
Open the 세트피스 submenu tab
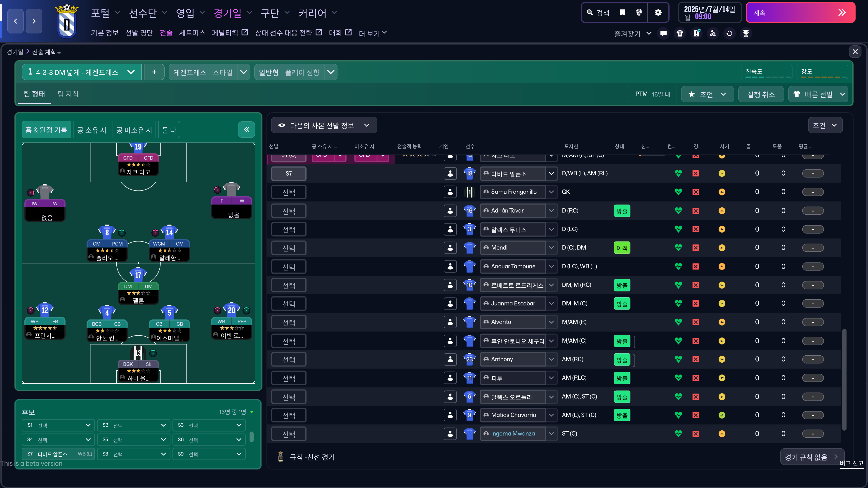coord(192,33)
